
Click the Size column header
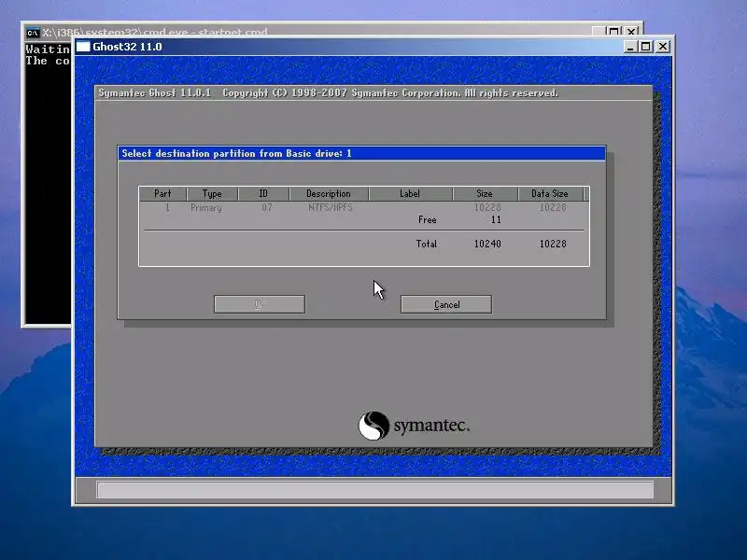click(485, 194)
